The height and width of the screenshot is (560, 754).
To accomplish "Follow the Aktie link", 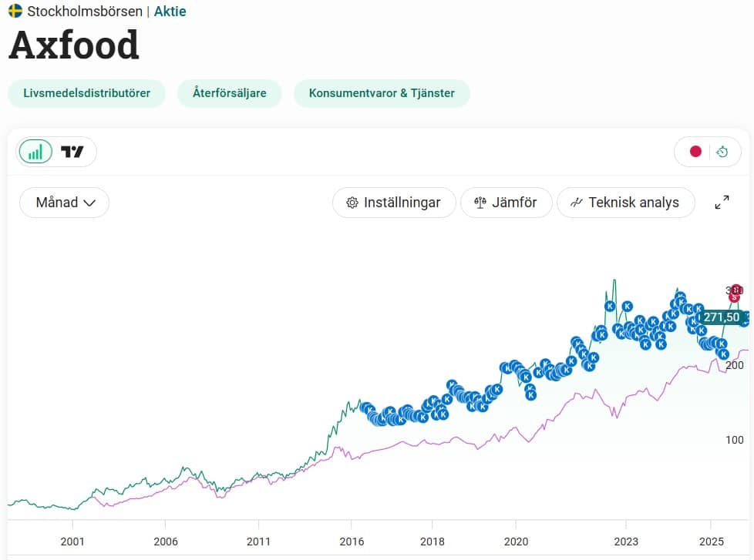I will coord(170,12).
